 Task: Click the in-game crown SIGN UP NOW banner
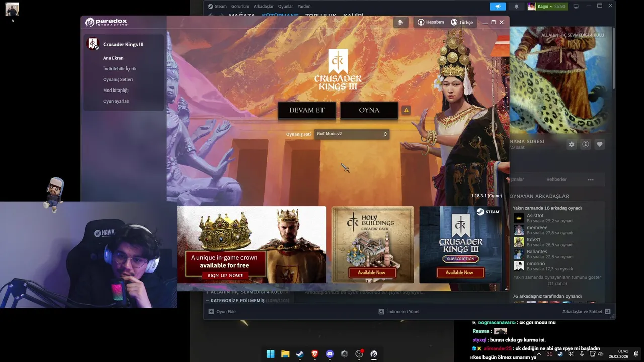(252, 244)
